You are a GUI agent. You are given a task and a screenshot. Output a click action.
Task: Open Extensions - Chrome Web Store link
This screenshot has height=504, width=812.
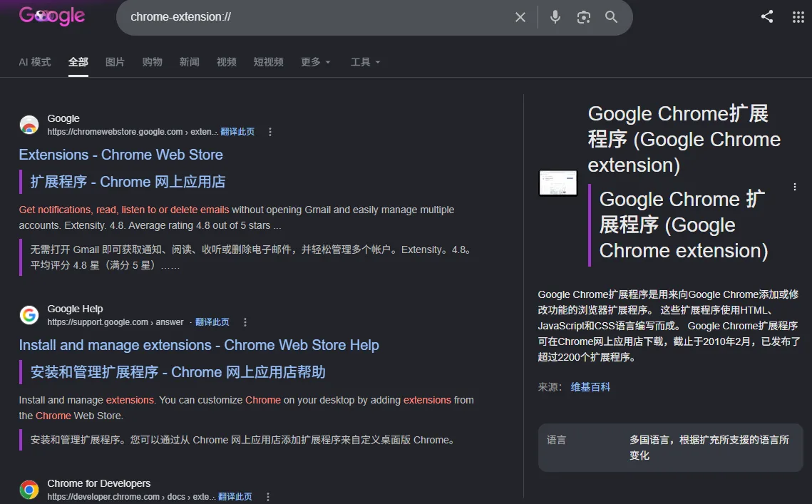pyautogui.click(x=120, y=155)
